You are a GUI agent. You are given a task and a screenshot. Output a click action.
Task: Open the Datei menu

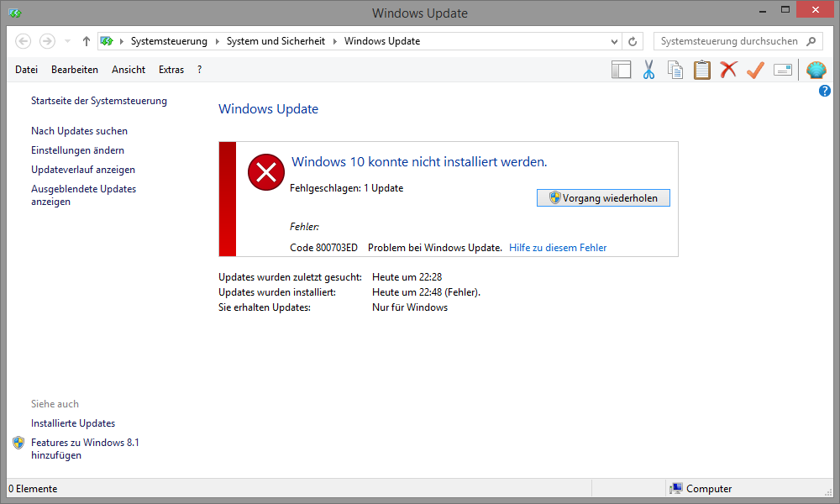point(26,70)
